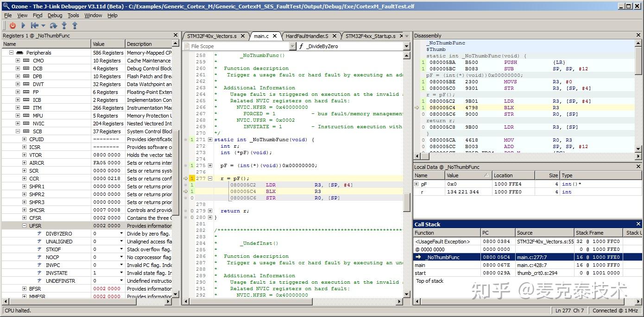Screen dimensions: 644x317
Task: Click the Step Out up-arrow icon
Action: pos(75,26)
